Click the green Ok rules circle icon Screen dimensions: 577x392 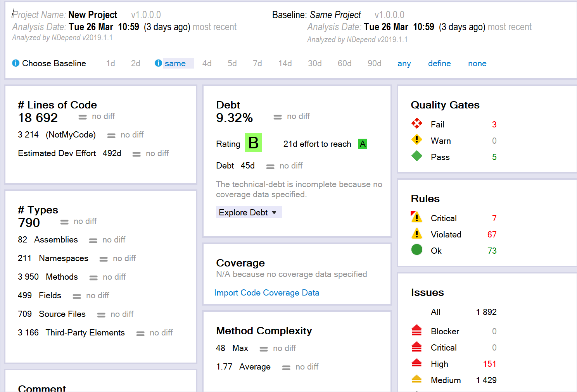417,250
